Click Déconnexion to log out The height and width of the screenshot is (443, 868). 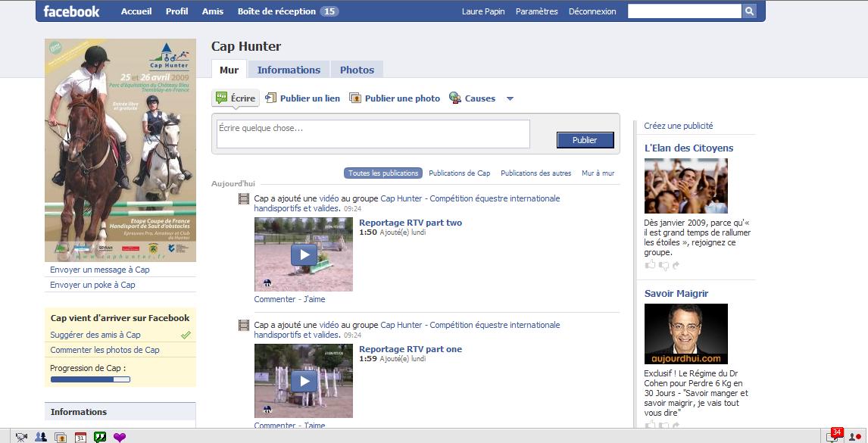[592, 11]
